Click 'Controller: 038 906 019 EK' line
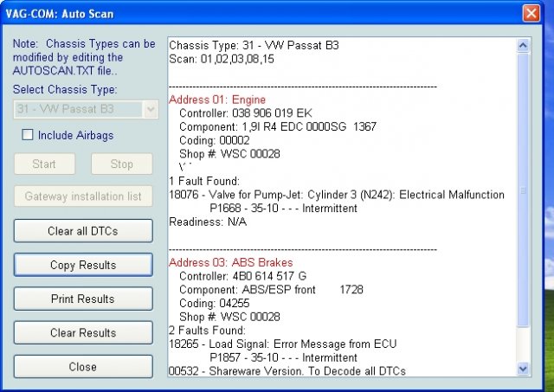 coord(246,113)
